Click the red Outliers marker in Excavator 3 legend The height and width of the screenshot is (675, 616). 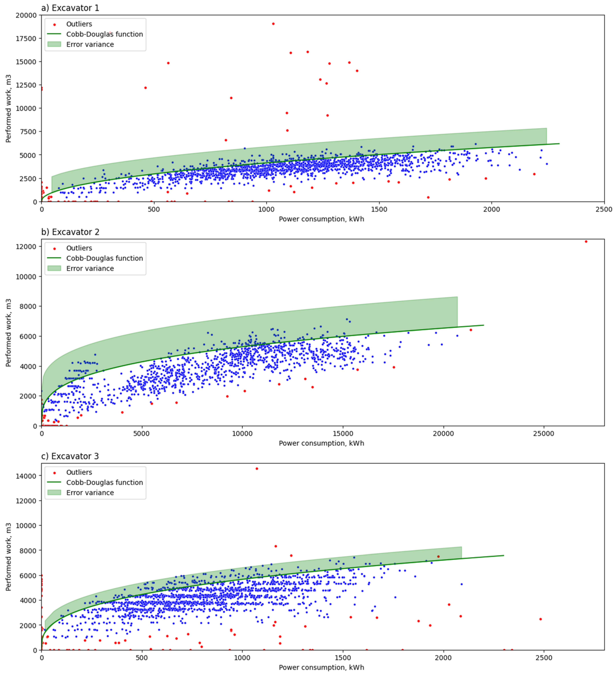(55, 473)
